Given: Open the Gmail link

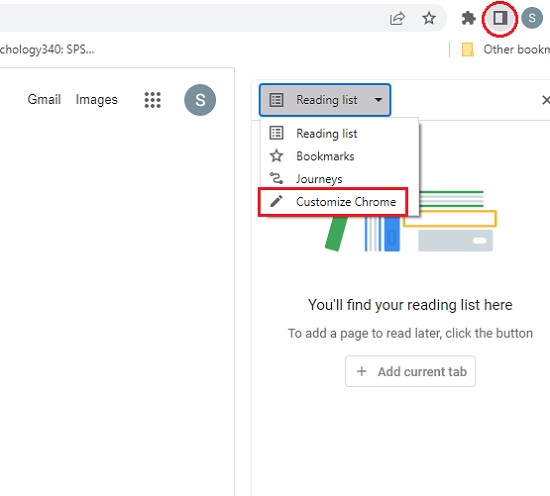Looking at the screenshot, I should click(x=44, y=100).
